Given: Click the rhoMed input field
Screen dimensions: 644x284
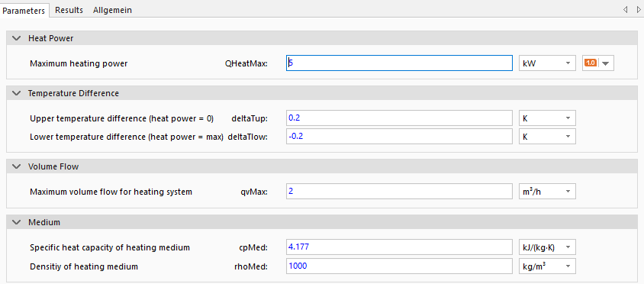Looking at the screenshot, I should [399, 266].
